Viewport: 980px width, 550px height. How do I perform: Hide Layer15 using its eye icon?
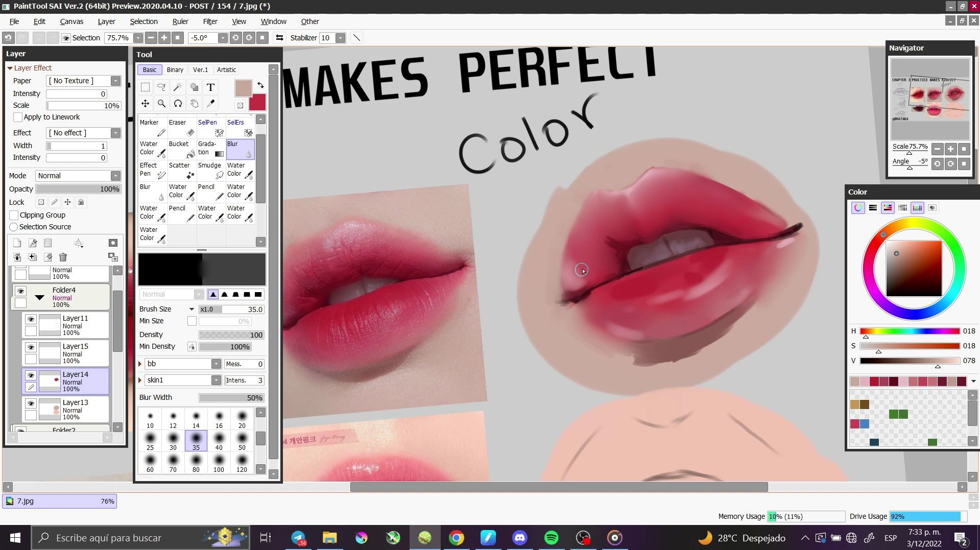click(x=31, y=347)
